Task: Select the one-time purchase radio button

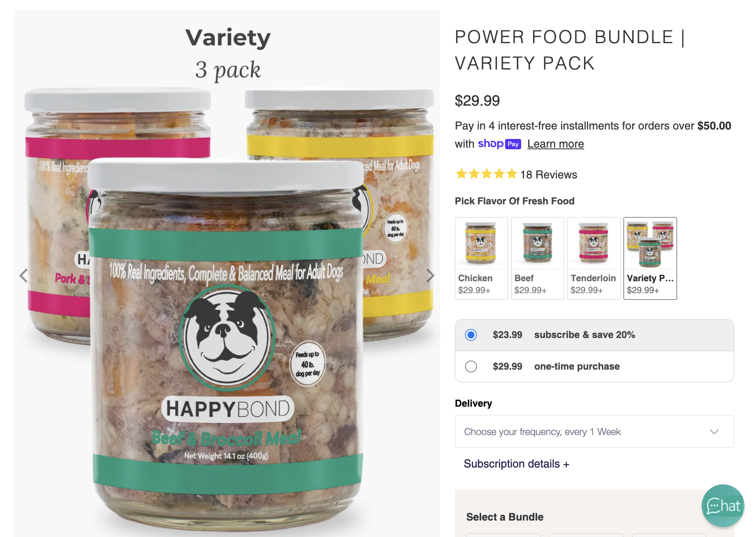Action: coord(471,366)
